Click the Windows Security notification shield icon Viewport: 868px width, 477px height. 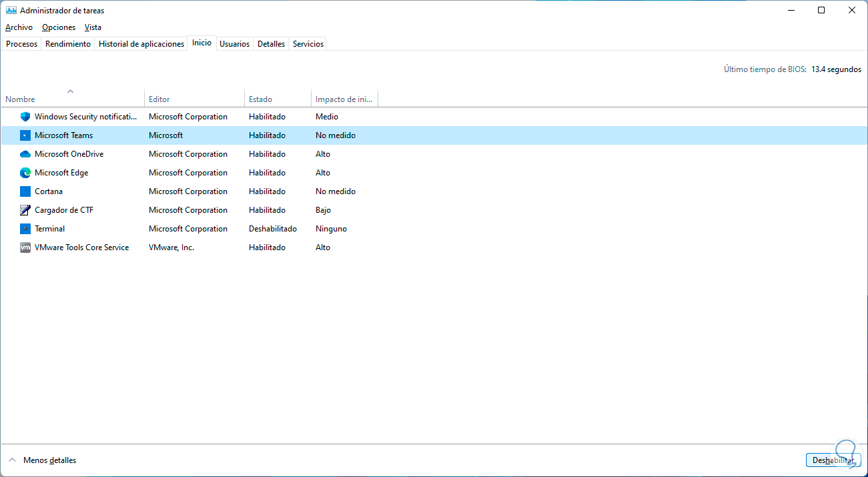point(25,117)
